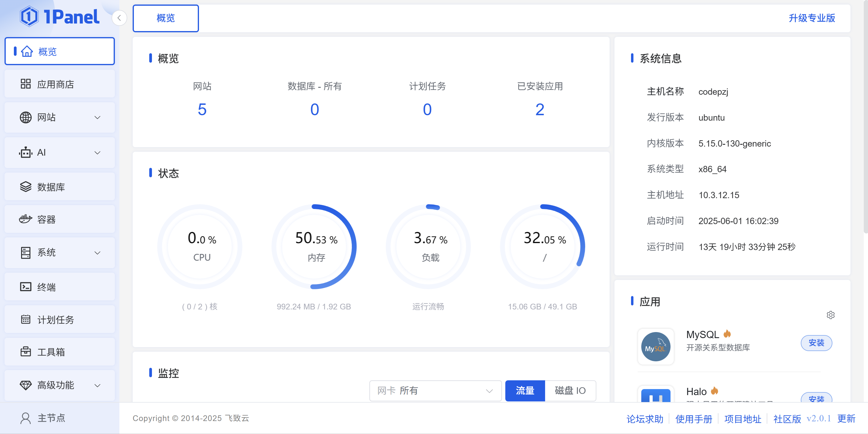The width and height of the screenshot is (868, 434).
Task: Click the calendar icon for 计划任务
Action: click(26, 319)
